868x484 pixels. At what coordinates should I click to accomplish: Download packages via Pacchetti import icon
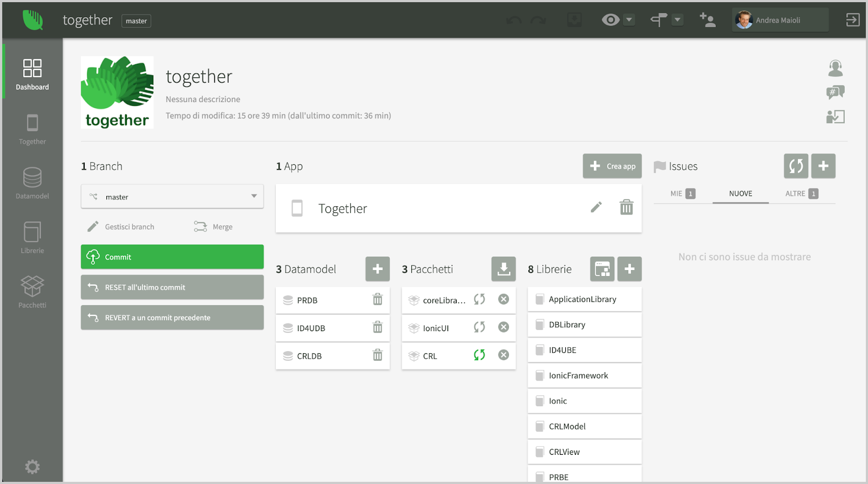[503, 269]
